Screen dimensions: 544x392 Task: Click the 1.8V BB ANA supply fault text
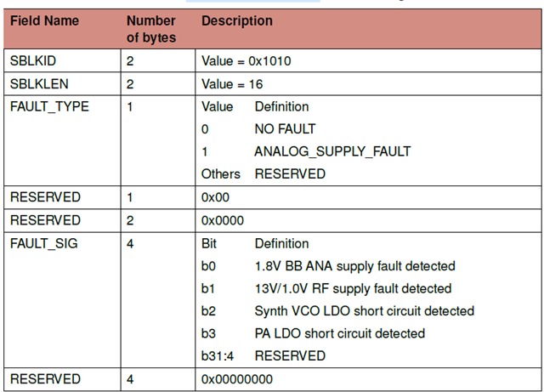pos(354,266)
